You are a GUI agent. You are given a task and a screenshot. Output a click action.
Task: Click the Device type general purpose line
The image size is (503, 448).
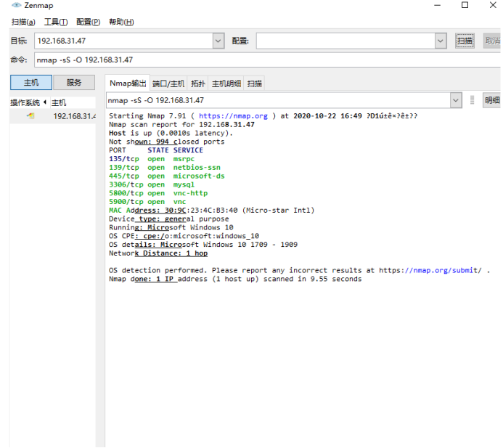169,219
